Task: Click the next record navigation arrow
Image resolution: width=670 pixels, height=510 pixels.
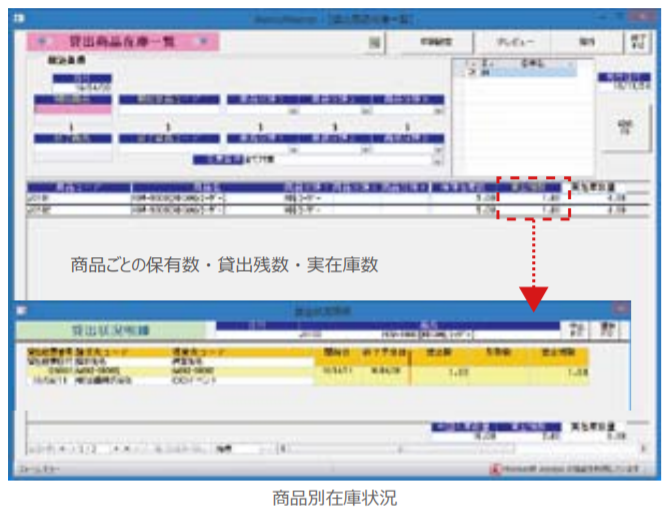Action: [x=116, y=449]
